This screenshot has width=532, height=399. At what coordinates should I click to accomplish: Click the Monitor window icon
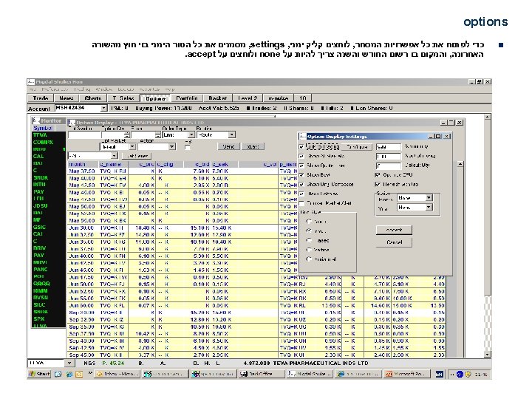(36, 120)
